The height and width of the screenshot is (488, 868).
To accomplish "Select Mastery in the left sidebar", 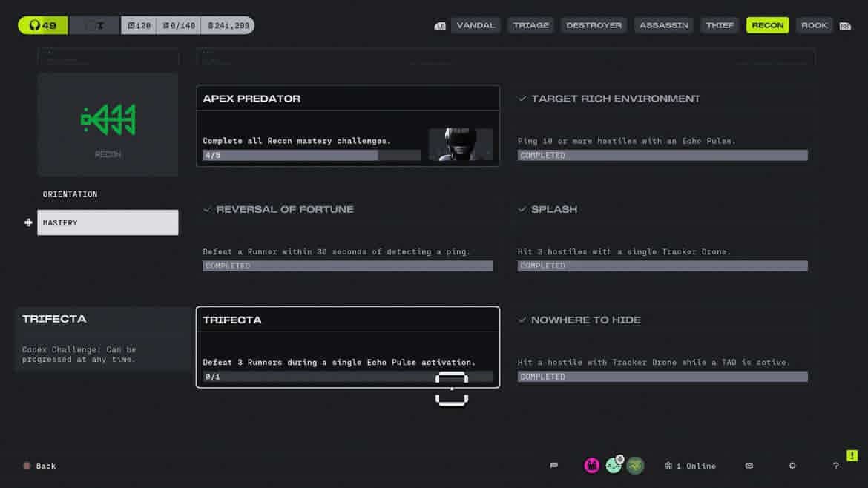I will pyautogui.click(x=108, y=222).
